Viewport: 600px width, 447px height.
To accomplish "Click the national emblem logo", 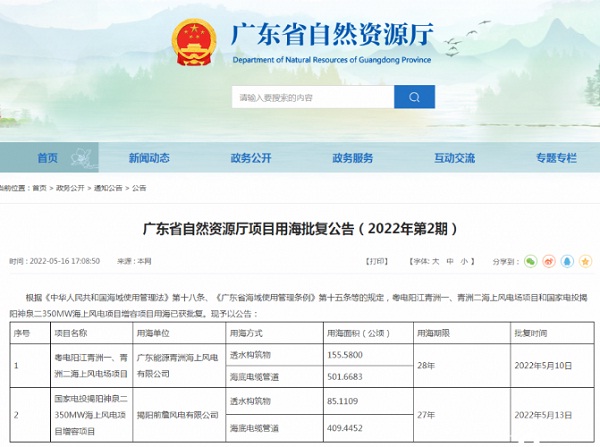I will tap(194, 42).
